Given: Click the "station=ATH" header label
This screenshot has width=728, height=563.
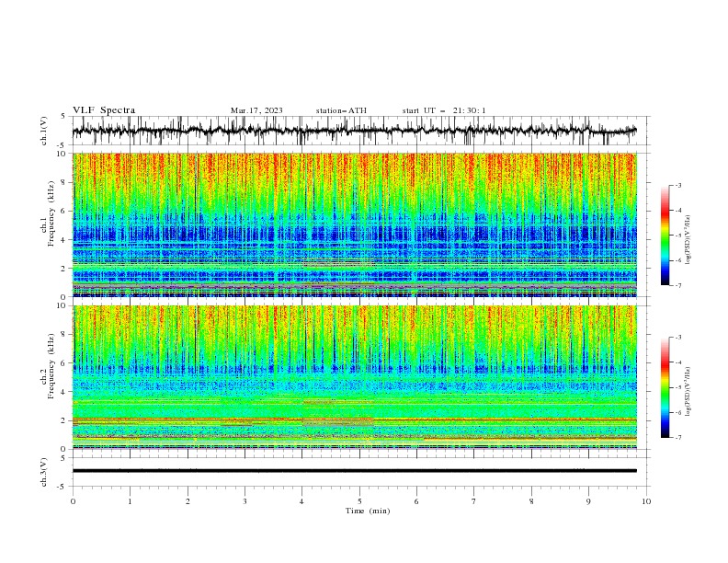Looking at the screenshot, I should pyautogui.click(x=341, y=110).
